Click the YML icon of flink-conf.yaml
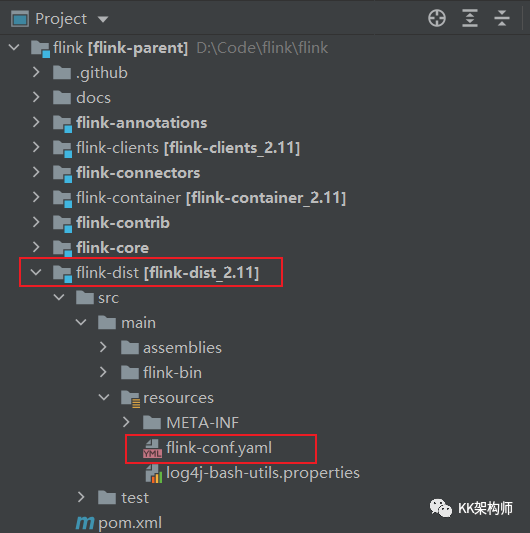The height and width of the screenshot is (533, 530). pos(152,449)
